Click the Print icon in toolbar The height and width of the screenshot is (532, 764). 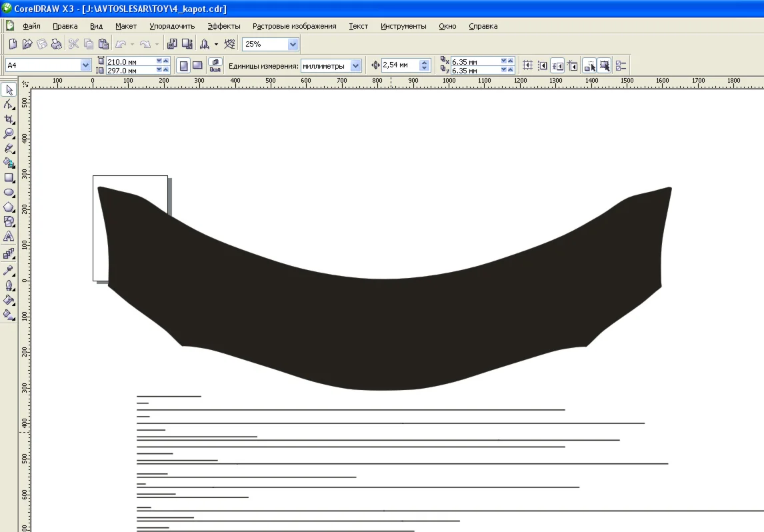click(x=57, y=45)
